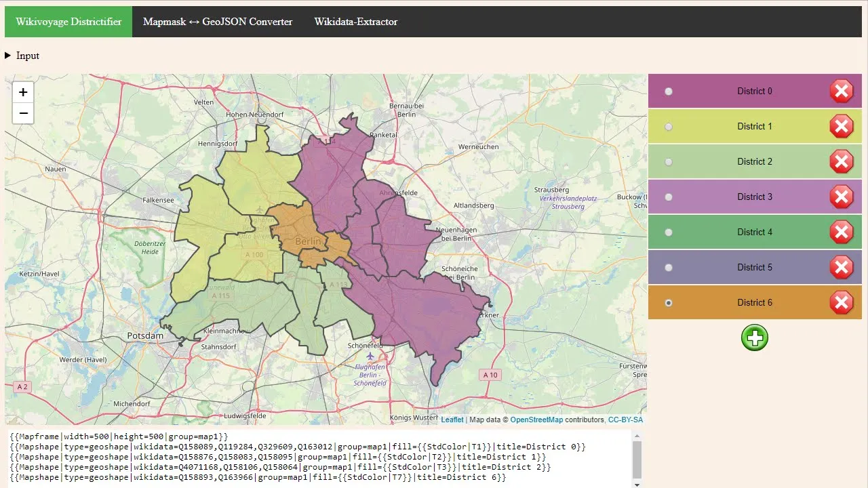Select the District 2 radio button

point(669,162)
